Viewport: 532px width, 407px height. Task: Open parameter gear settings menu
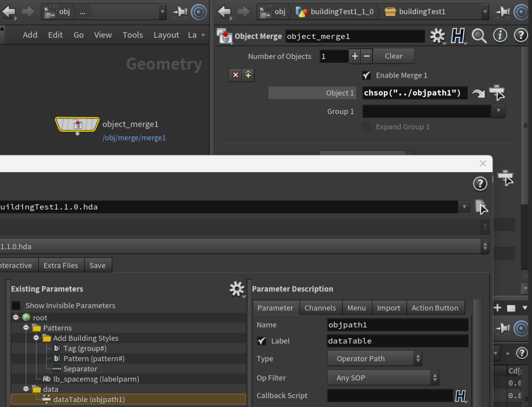[437, 36]
